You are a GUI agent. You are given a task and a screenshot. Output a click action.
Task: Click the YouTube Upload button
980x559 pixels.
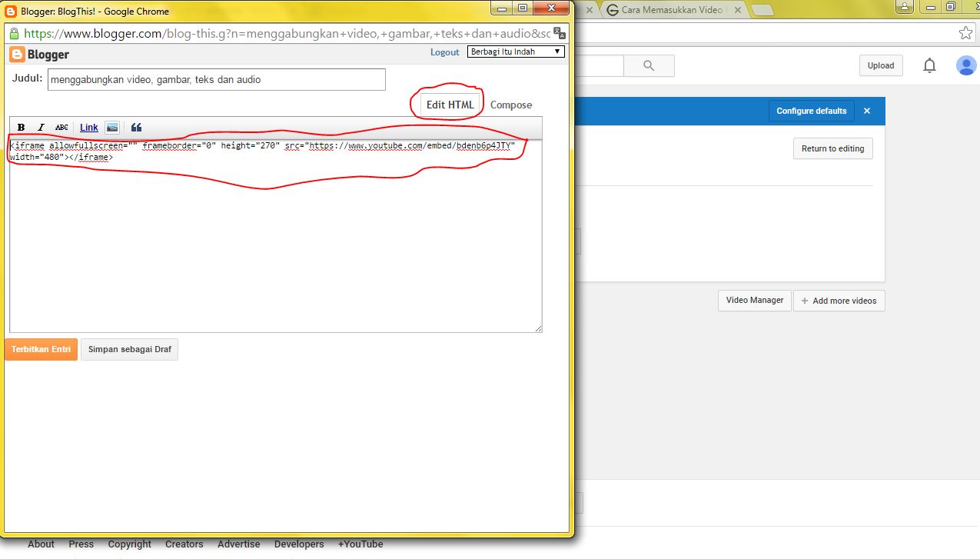click(881, 65)
